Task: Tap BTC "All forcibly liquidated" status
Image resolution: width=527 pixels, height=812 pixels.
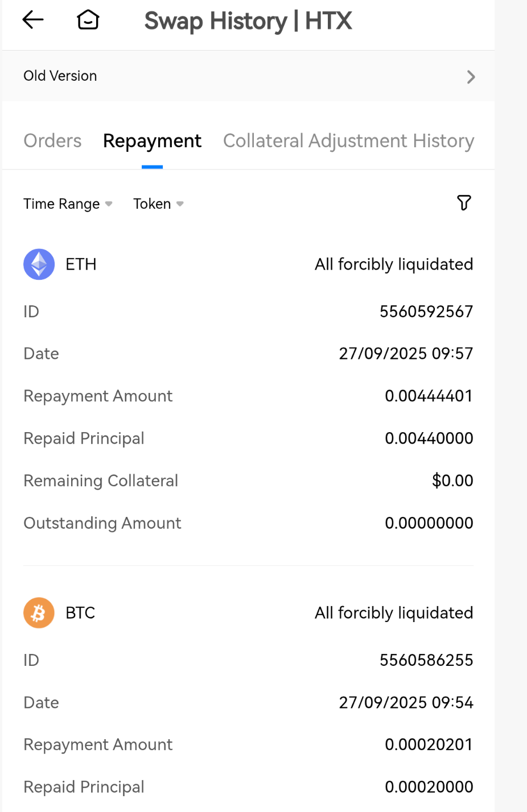Action: [394, 613]
